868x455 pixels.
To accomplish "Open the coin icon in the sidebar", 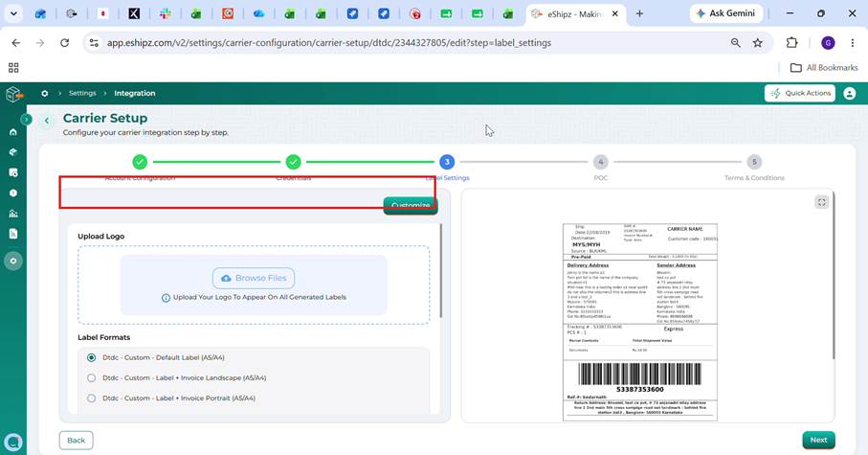I will (x=13, y=193).
